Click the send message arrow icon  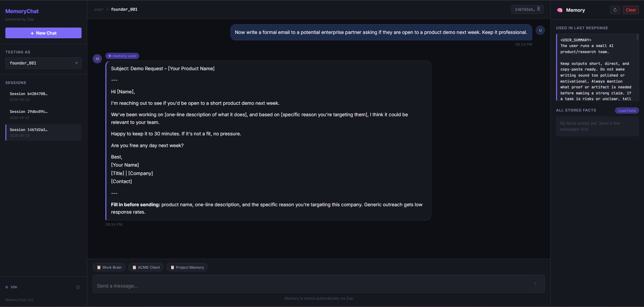tap(535, 284)
